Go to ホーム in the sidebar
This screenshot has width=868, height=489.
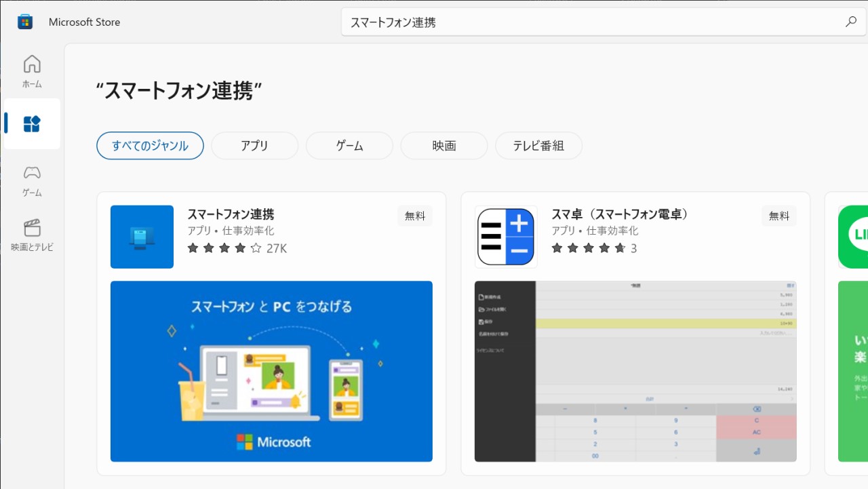click(32, 71)
